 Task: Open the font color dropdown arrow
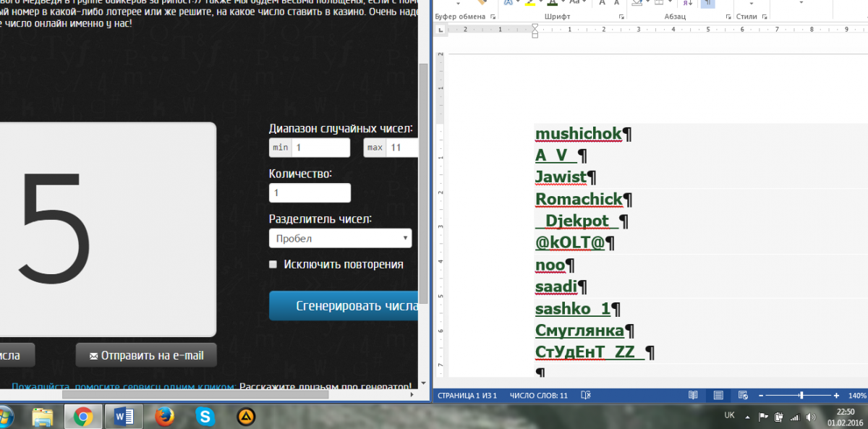pos(562,2)
